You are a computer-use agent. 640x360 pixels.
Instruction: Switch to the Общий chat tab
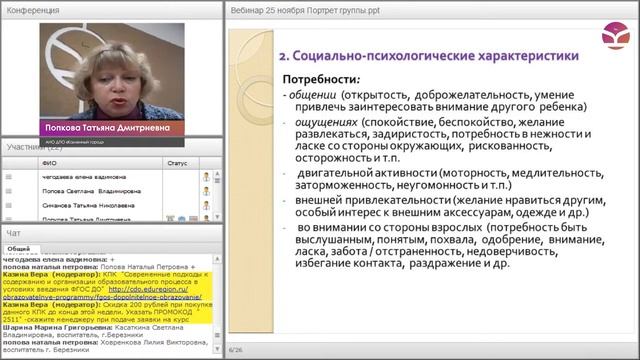tap(19, 249)
